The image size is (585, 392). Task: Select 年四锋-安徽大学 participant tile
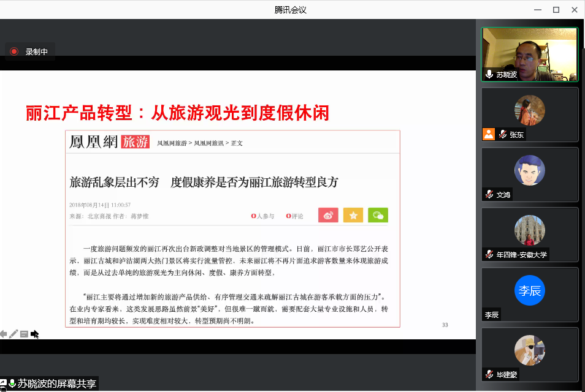[x=530, y=232]
